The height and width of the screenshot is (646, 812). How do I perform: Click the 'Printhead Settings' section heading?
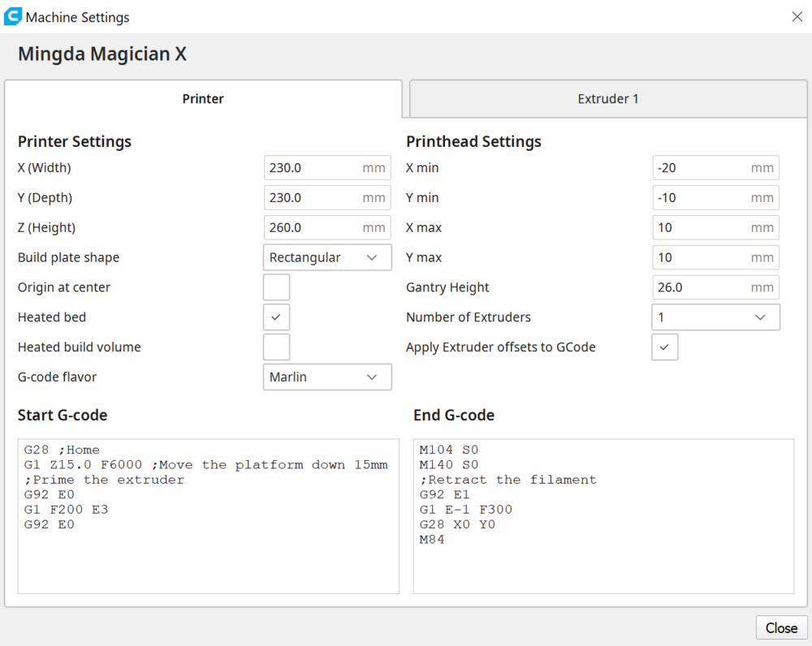tap(473, 142)
